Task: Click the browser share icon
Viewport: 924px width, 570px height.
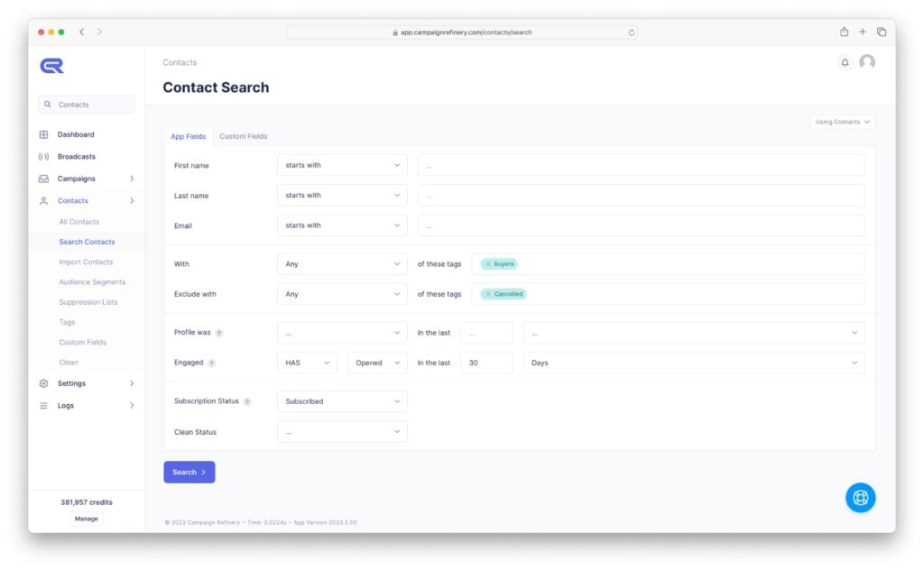Action: [844, 32]
